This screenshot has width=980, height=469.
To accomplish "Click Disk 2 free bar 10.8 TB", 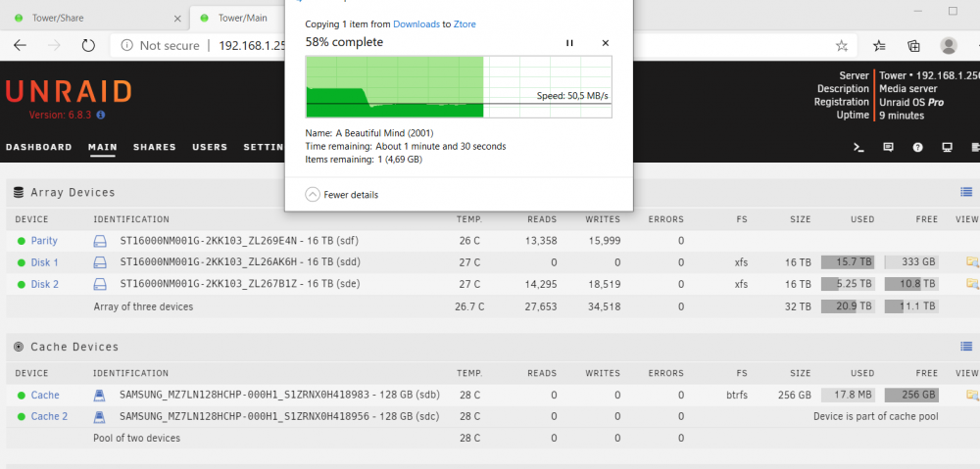I will tap(911, 284).
